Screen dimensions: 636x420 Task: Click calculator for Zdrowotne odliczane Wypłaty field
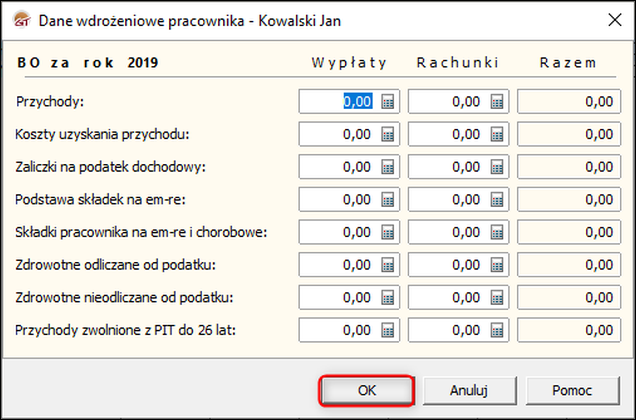[388, 265]
